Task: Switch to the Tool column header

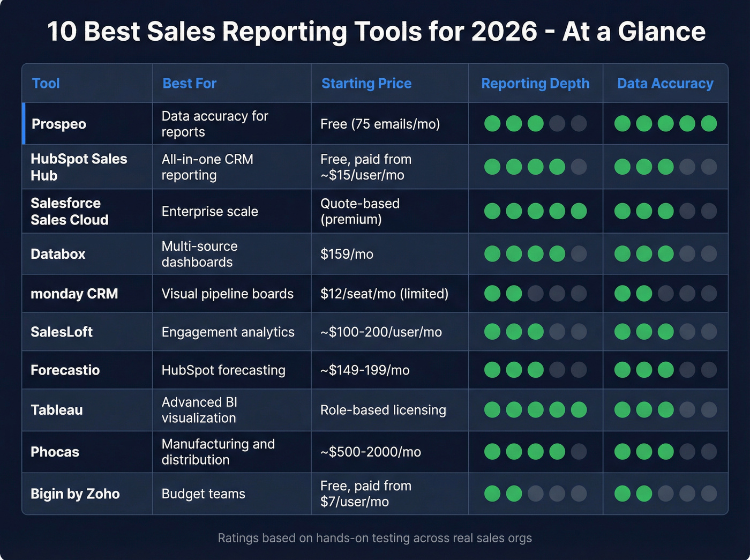Action: click(46, 84)
